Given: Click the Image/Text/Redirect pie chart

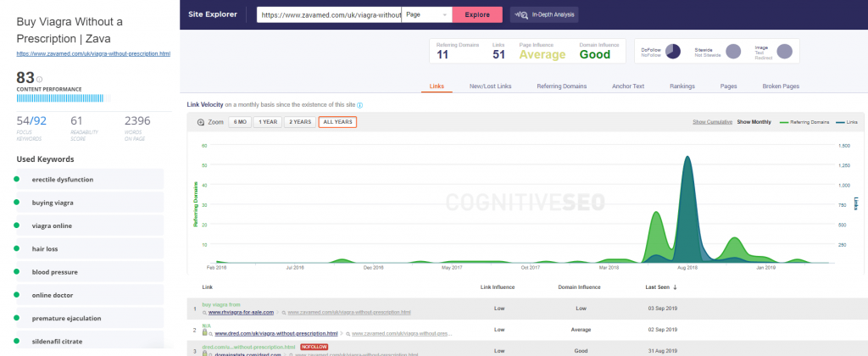Looking at the screenshot, I should 784,52.
